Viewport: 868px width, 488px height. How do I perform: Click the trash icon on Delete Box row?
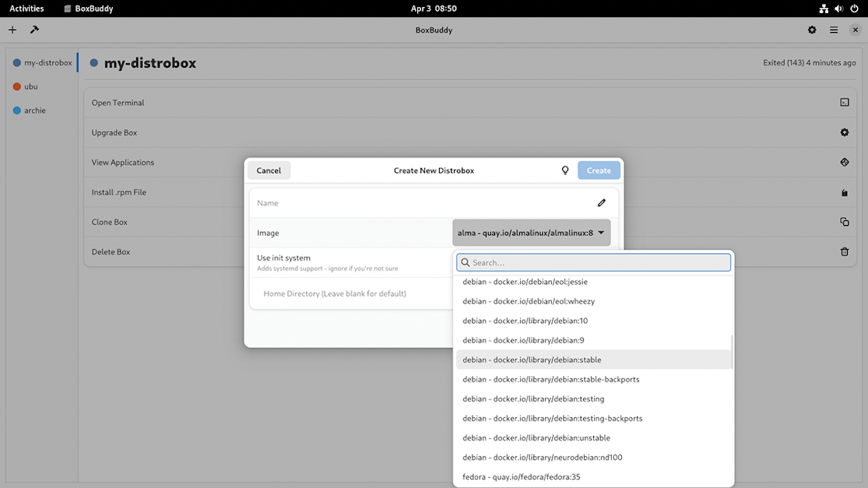point(844,251)
